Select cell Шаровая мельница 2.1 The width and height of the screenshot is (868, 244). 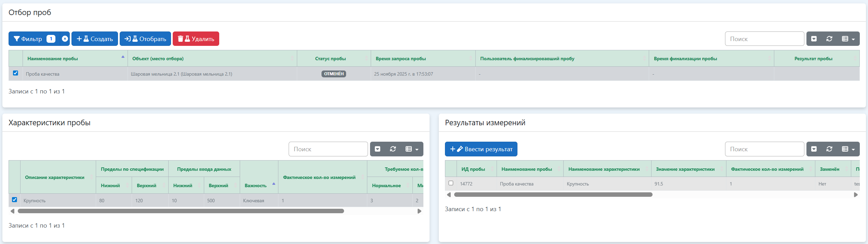click(x=212, y=74)
